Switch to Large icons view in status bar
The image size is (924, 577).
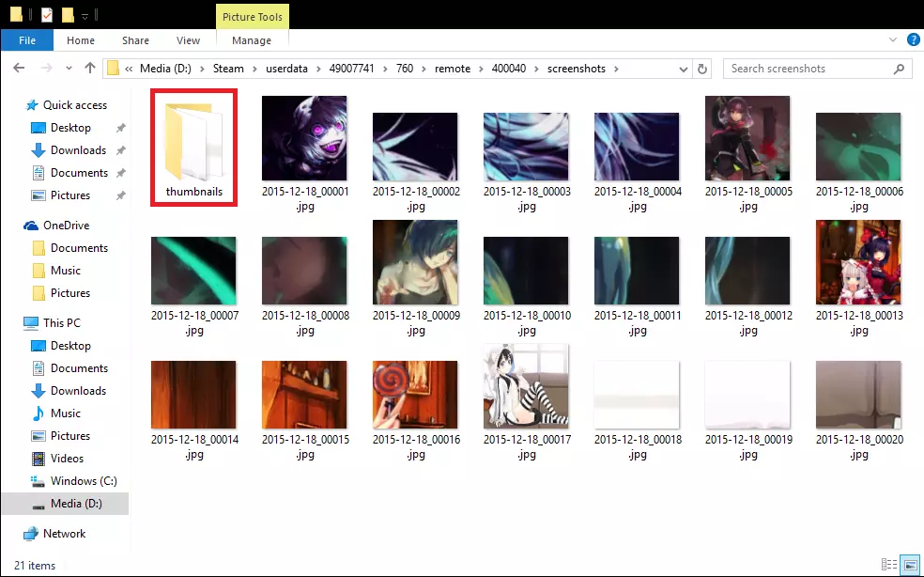click(x=911, y=565)
